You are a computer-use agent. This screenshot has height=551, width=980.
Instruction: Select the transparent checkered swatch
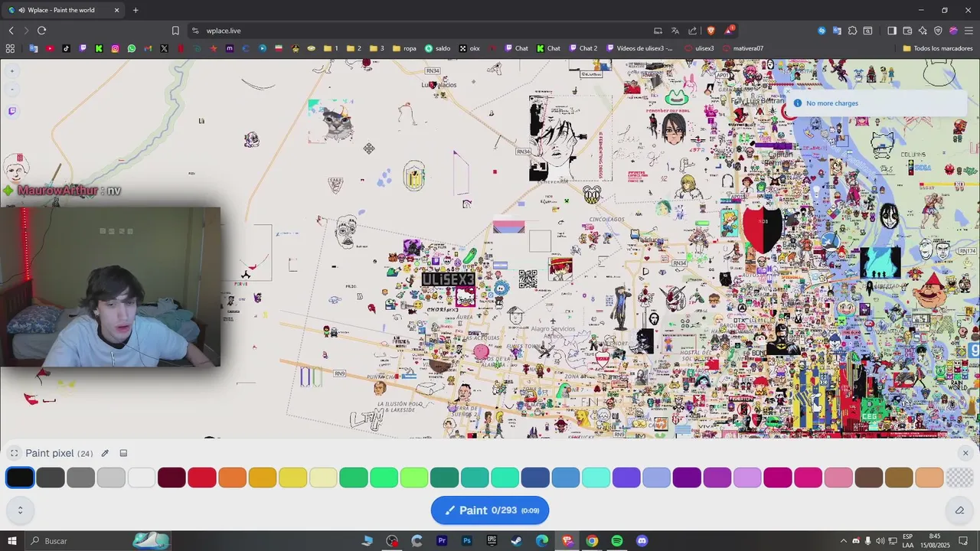point(959,478)
